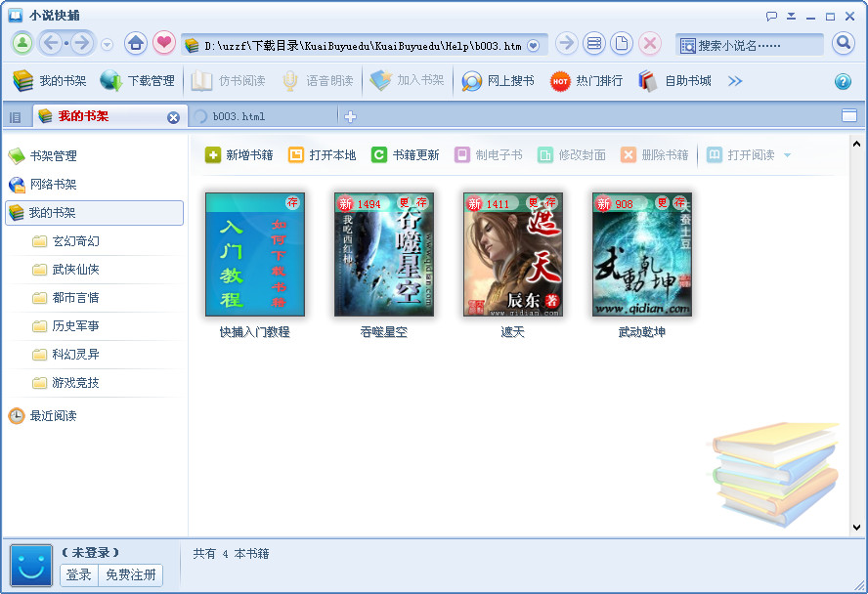
Task: Click the scrollbar up arrow
Action: [x=856, y=144]
